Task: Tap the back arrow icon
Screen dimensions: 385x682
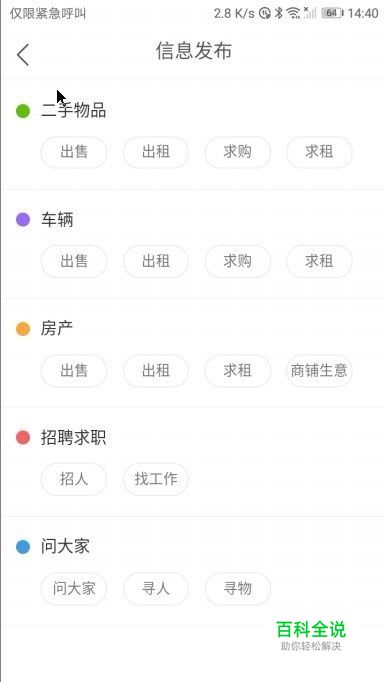Action: (23, 54)
